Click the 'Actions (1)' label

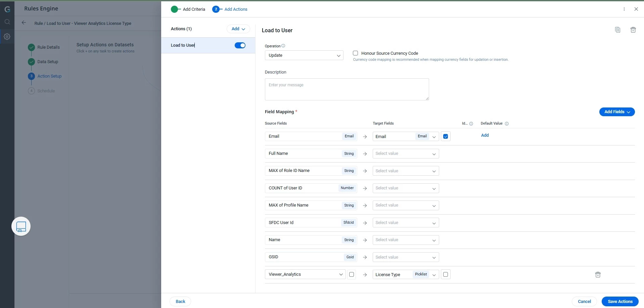(x=181, y=29)
